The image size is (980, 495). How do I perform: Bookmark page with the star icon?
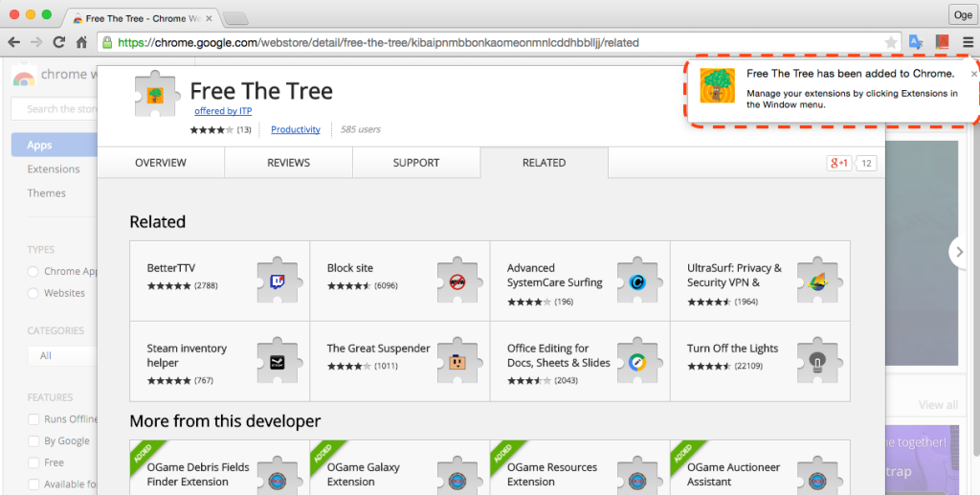click(891, 42)
